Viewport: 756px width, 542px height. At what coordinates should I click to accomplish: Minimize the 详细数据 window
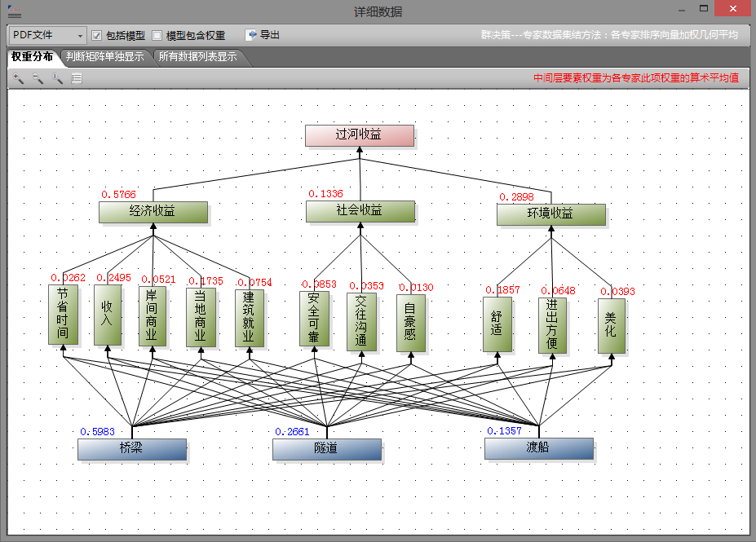click(682, 9)
